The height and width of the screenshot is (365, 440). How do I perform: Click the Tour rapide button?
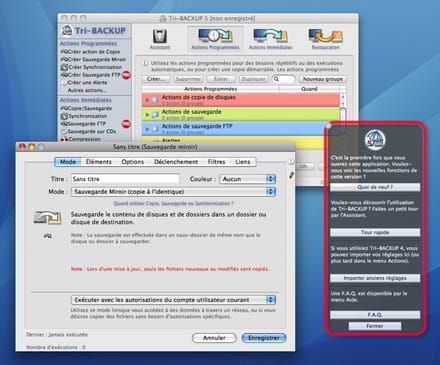tap(375, 232)
